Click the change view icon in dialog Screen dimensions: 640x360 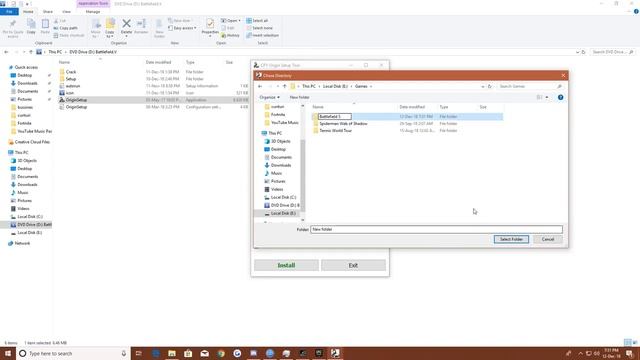coord(540,97)
